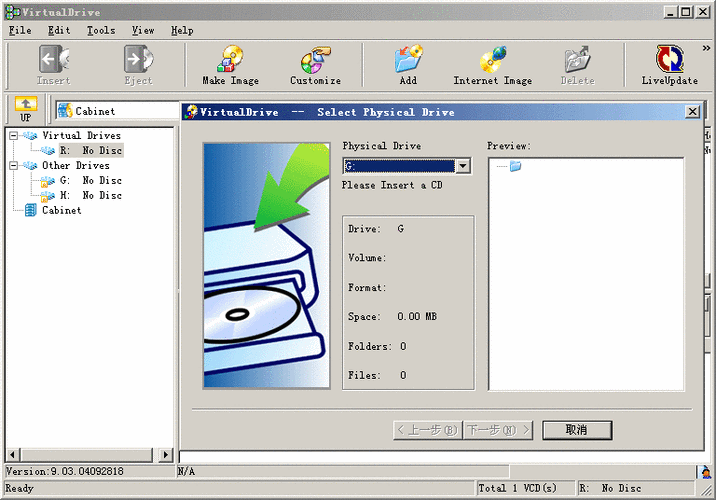716x500 pixels.
Task: Click the Cabinet item in the tree
Action: [x=61, y=211]
